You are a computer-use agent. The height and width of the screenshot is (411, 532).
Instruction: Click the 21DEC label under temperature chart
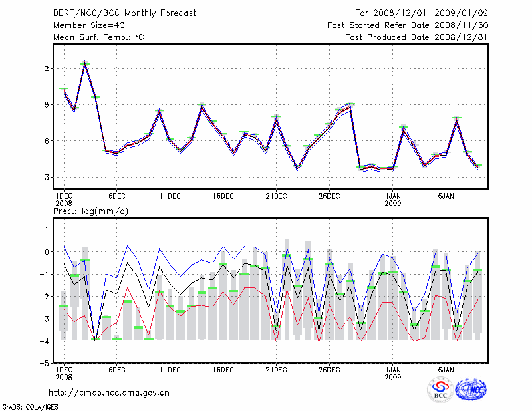tap(276, 196)
